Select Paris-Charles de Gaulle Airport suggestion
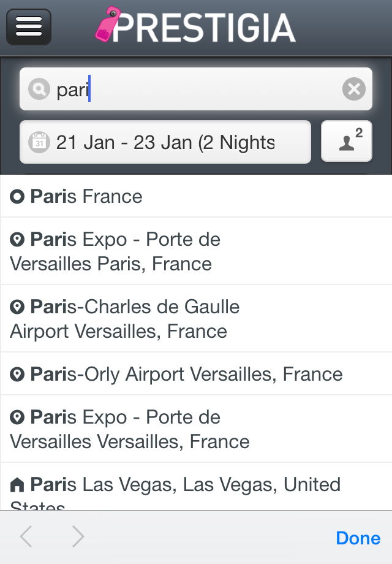392x564 pixels. click(x=196, y=319)
